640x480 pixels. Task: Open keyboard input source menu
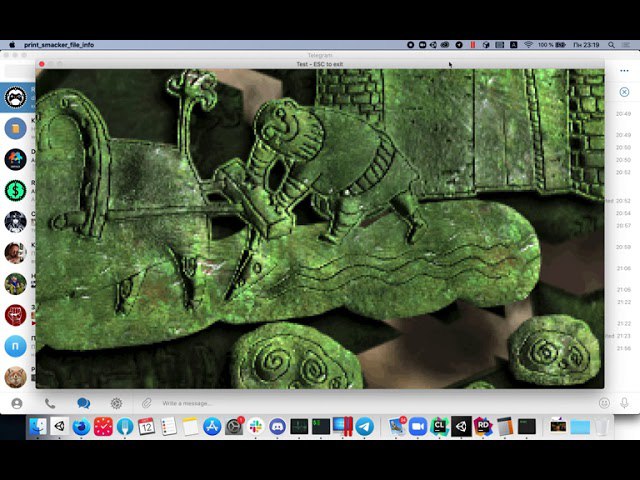pos(514,45)
